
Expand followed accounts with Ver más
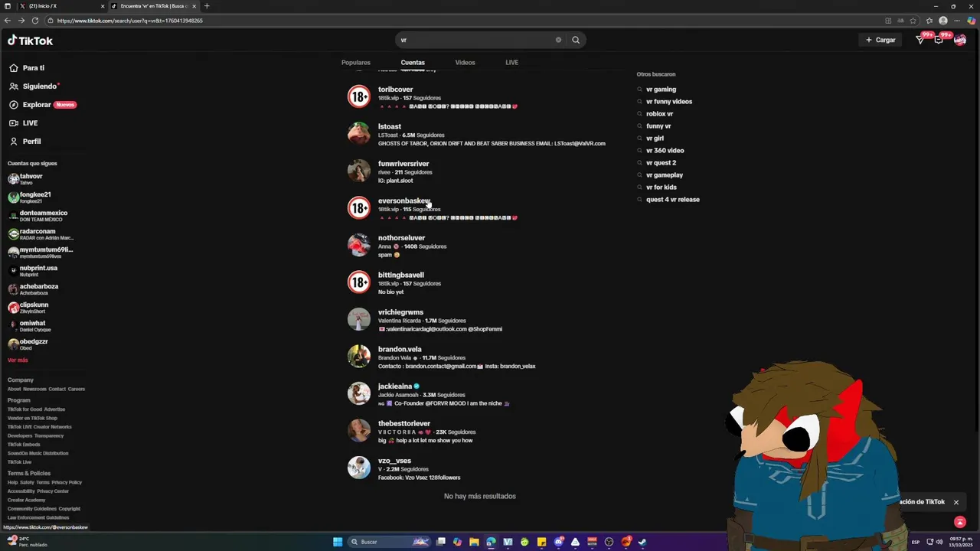click(18, 360)
